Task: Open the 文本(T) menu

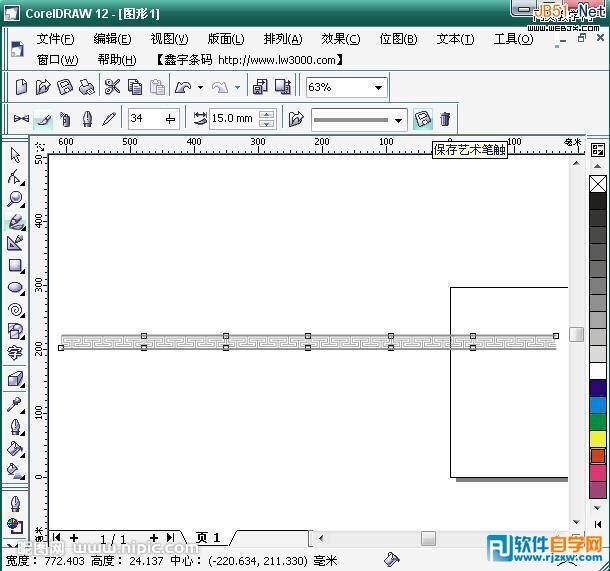Action: (455, 39)
